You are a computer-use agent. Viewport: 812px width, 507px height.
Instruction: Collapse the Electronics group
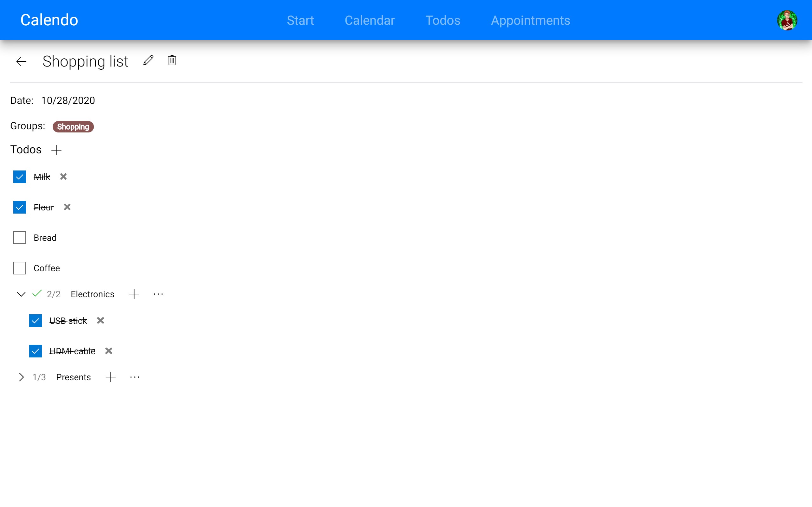click(x=21, y=294)
